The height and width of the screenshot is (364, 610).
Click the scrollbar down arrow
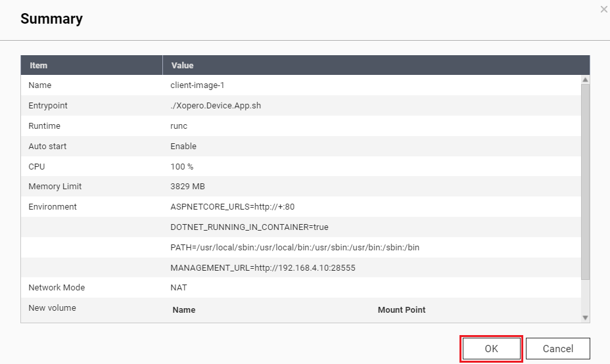click(585, 317)
